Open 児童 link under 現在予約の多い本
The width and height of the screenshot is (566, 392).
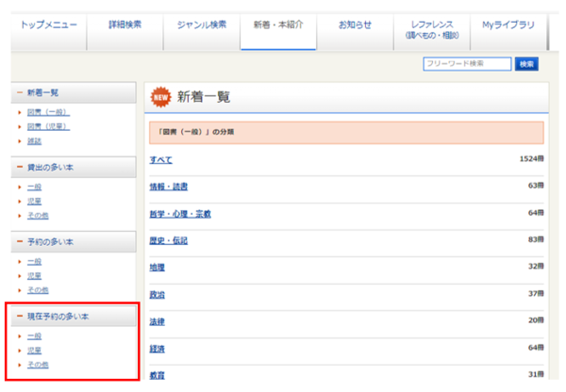tap(34, 351)
